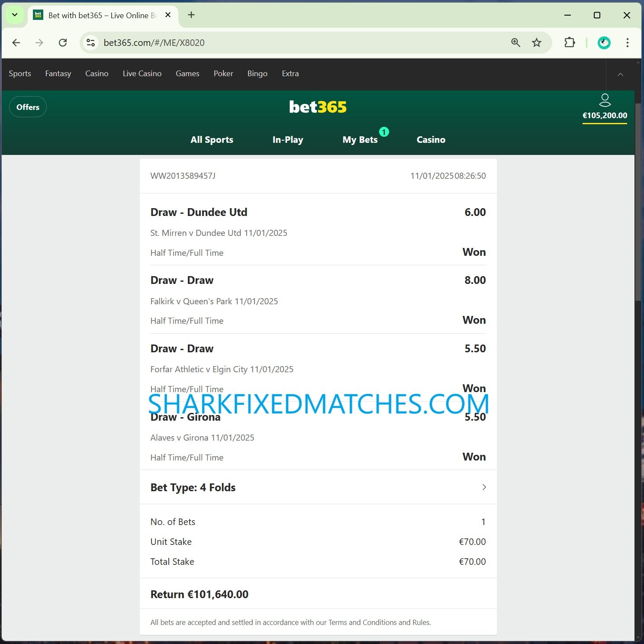This screenshot has height=644, width=644.
Task: Click the forward navigation arrow
Action: (39, 42)
